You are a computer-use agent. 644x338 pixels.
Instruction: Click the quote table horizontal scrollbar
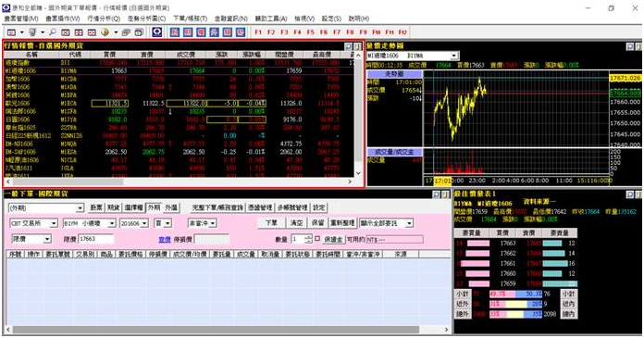pyautogui.click(x=68, y=182)
